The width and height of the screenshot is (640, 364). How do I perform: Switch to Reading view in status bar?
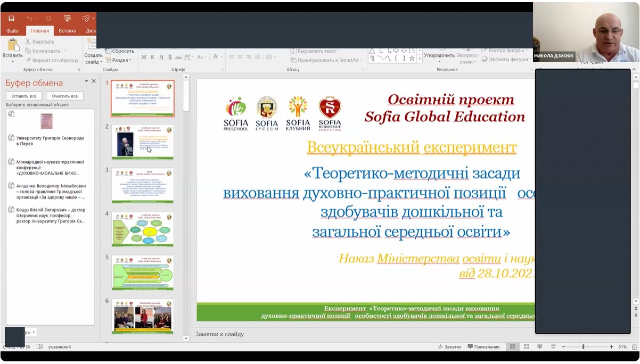coord(540,346)
